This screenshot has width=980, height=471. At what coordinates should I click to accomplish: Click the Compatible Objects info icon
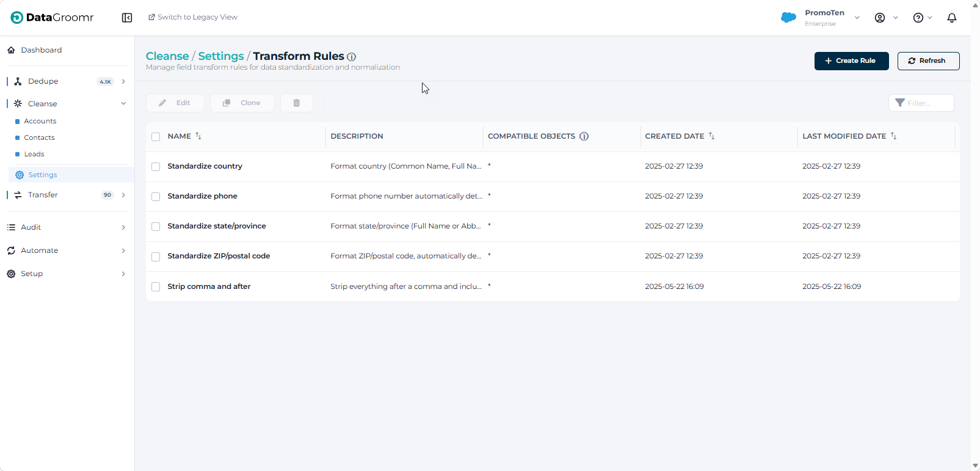(x=584, y=136)
